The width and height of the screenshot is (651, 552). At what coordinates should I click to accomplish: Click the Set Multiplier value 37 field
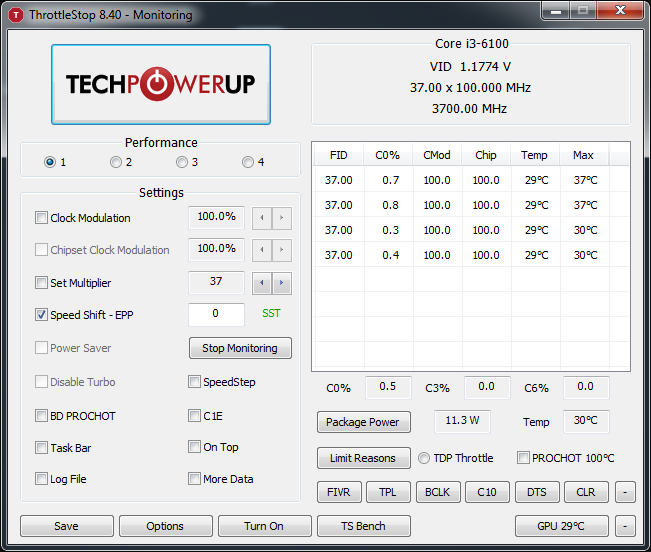pos(216,282)
